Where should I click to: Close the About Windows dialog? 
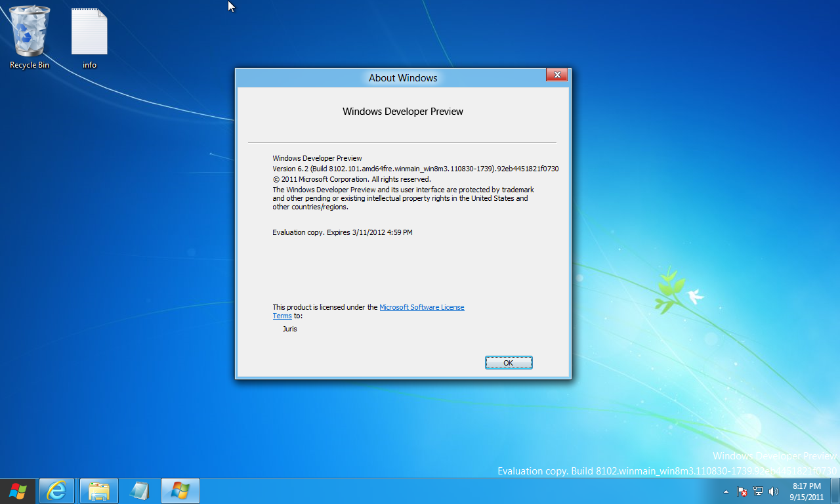pyautogui.click(x=557, y=75)
